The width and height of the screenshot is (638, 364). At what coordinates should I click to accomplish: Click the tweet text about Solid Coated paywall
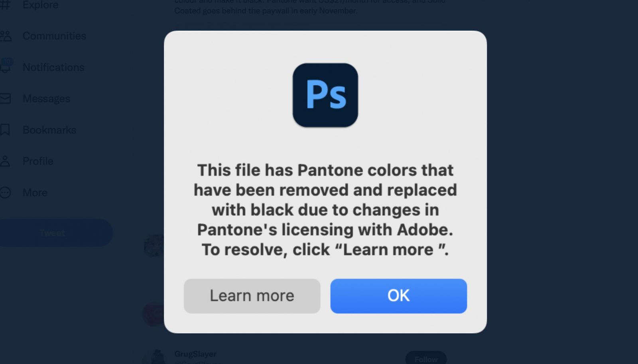266,10
